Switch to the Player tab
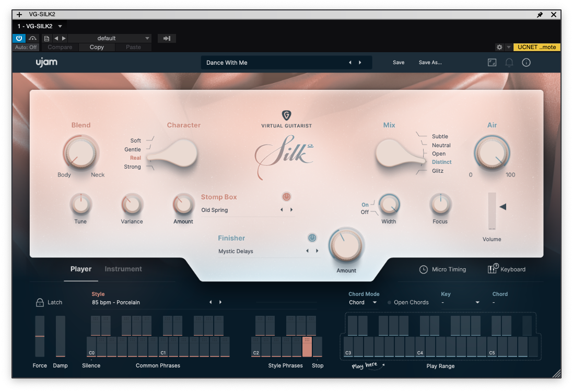The width and height of the screenshot is (573, 392). coord(81,269)
